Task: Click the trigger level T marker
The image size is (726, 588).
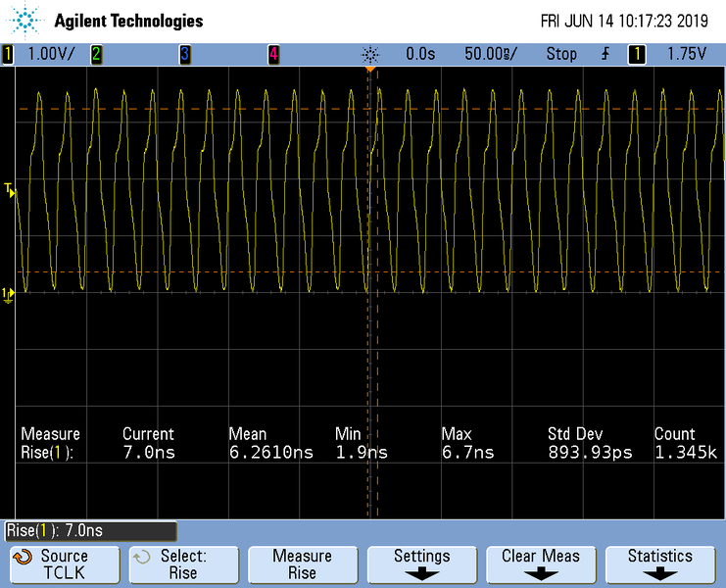Action: tap(11, 190)
